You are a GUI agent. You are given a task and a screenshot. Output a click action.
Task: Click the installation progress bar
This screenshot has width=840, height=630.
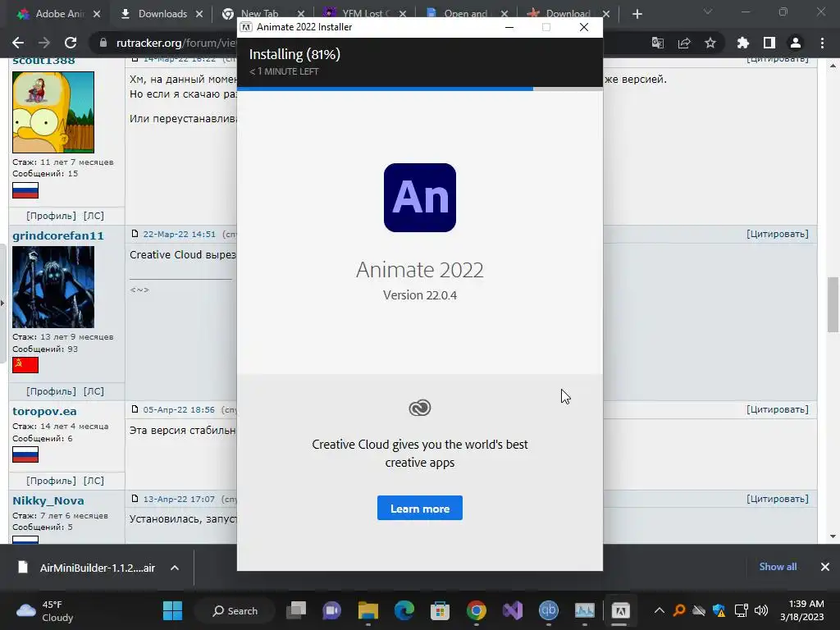pos(419,89)
